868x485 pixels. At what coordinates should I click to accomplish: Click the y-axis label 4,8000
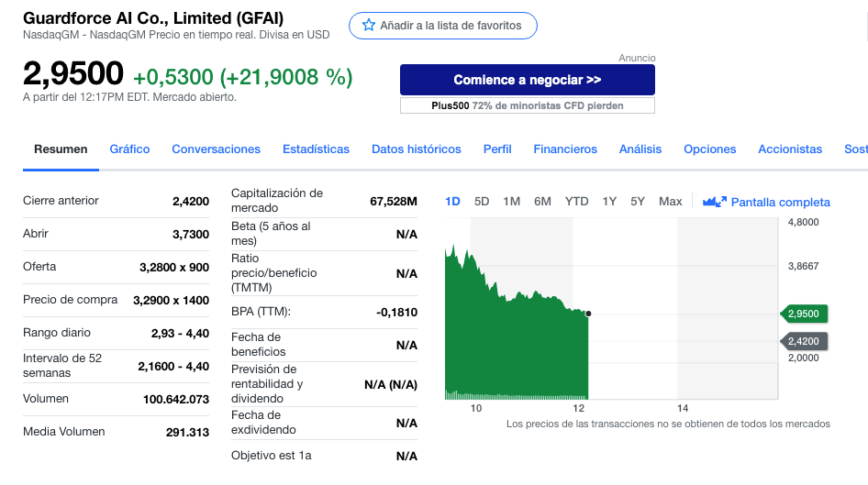[803, 222]
